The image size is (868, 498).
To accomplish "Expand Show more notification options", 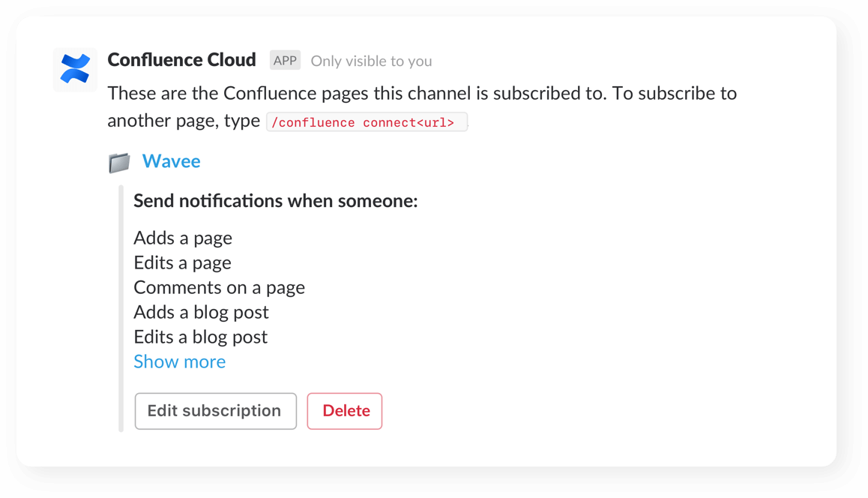I will point(179,361).
